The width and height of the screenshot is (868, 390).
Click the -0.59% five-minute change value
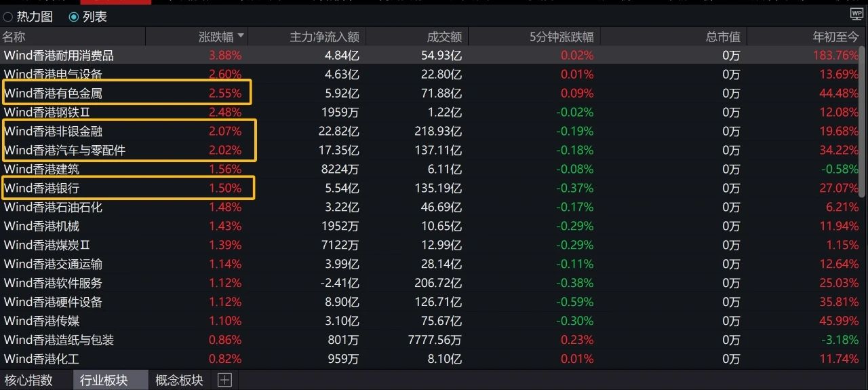[575, 303]
